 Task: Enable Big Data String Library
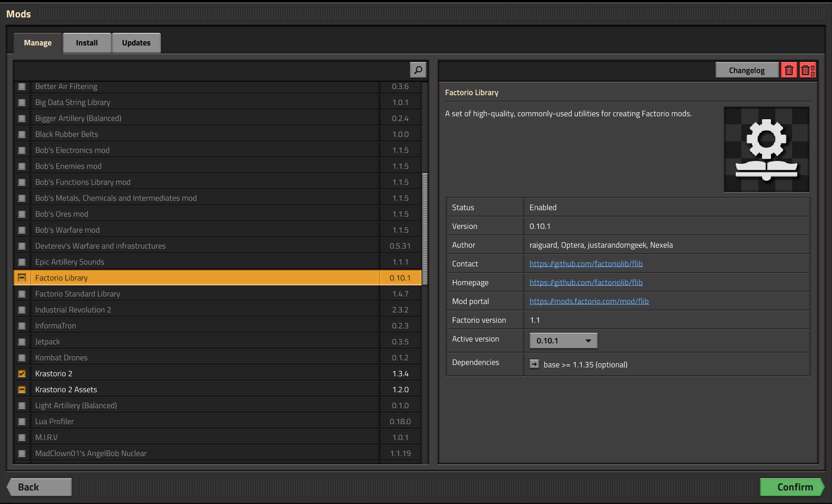coord(22,102)
